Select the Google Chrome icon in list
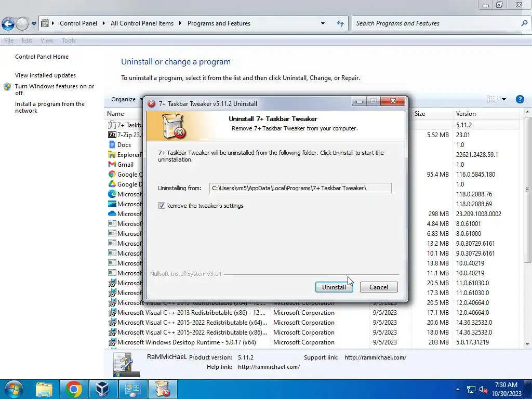 point(112,174)
